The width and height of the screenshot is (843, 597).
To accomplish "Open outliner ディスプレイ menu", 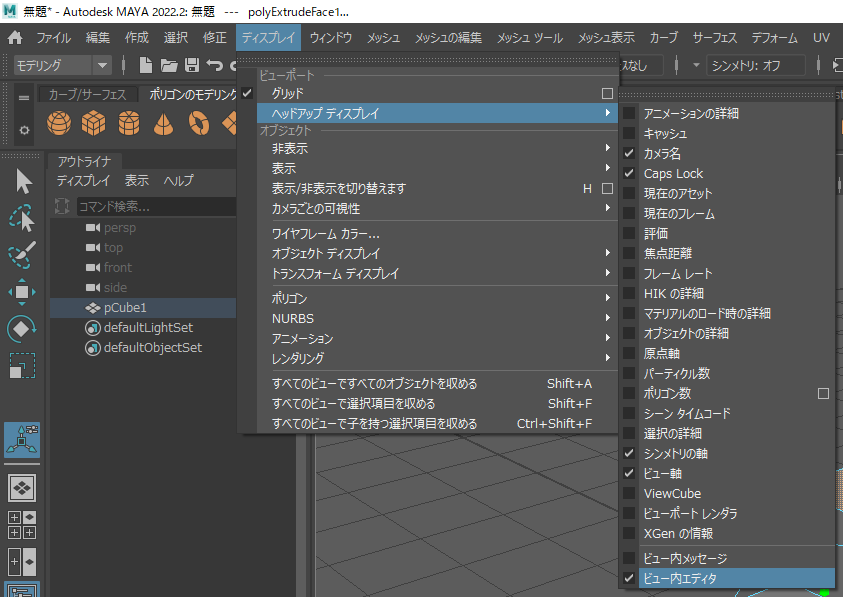I will [83, 181].
